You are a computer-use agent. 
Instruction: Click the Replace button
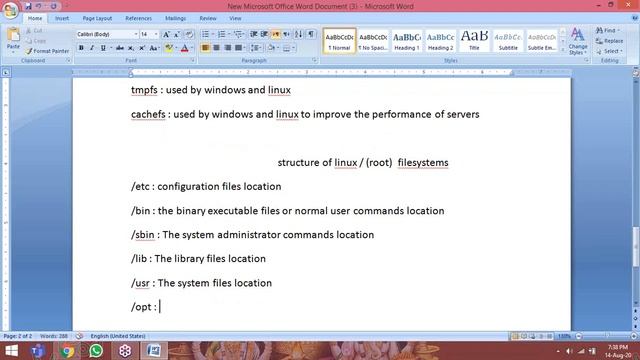tap(609, 41)
